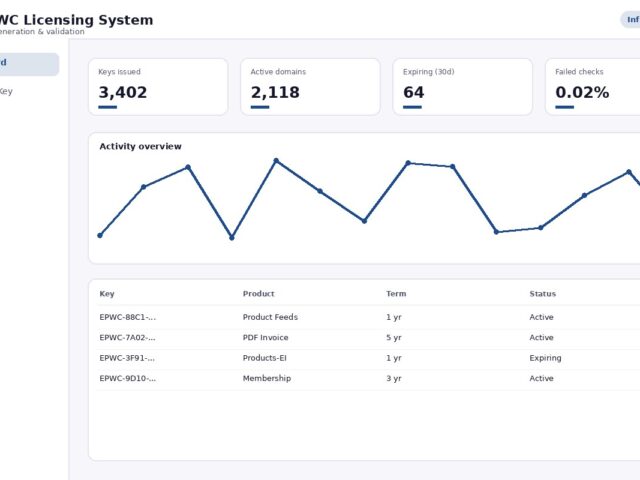Sort by the Product column header

click(x=258, y=293)
